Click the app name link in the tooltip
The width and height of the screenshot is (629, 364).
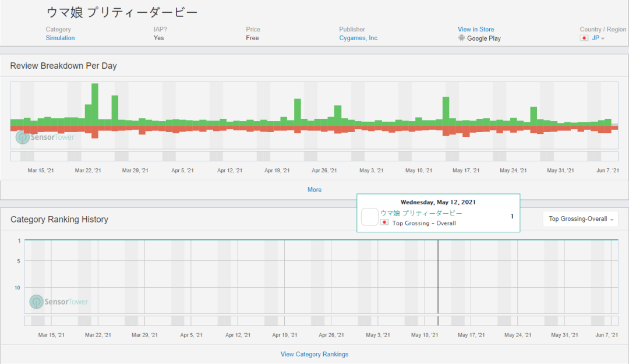click(x=421, y=213)
